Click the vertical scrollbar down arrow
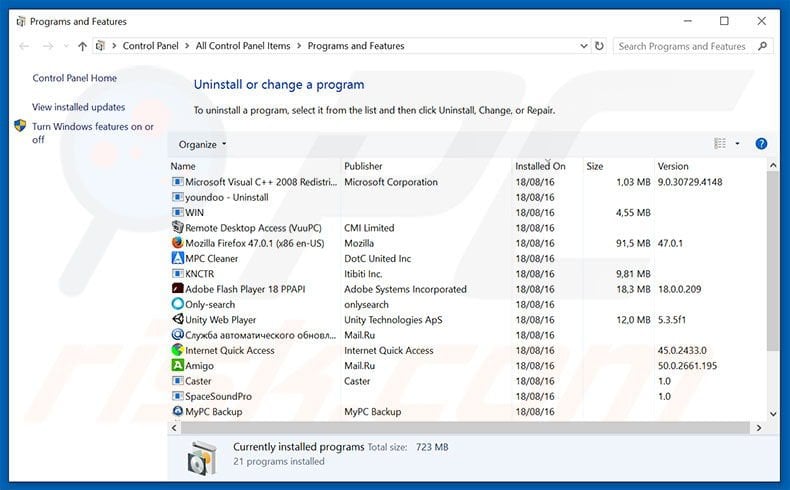790x490 pixels. [x=773, y=414]
